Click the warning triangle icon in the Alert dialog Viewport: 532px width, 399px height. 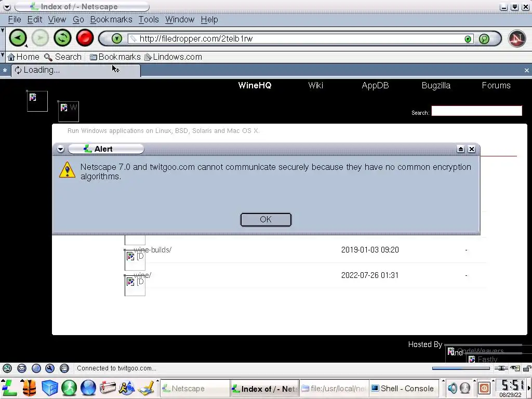(67, 170)
